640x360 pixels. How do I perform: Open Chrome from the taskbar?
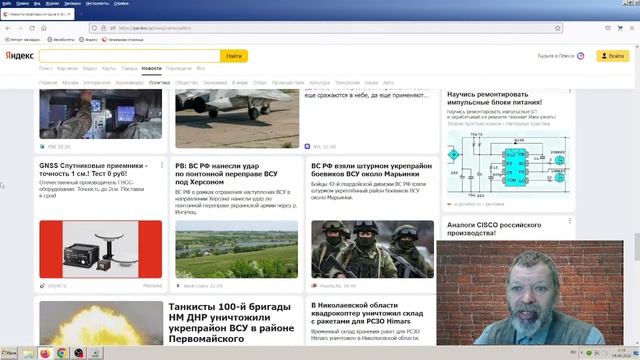pos(62,353)
